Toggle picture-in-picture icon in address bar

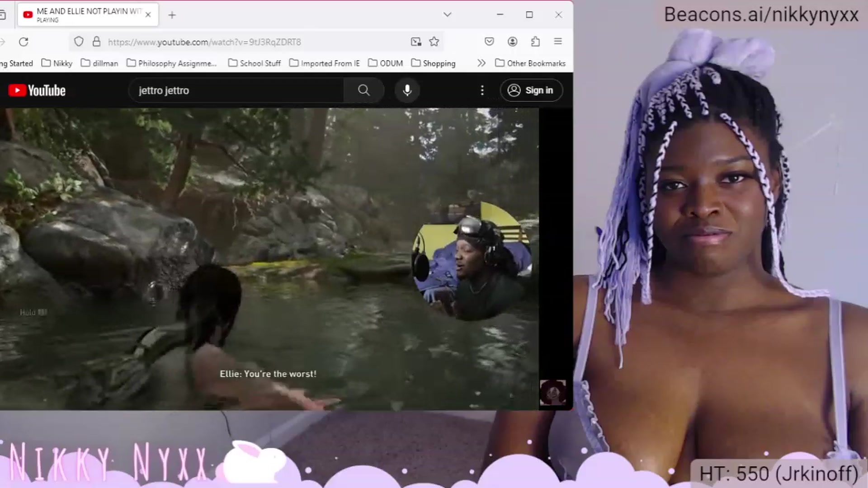(x=416, y=42)
